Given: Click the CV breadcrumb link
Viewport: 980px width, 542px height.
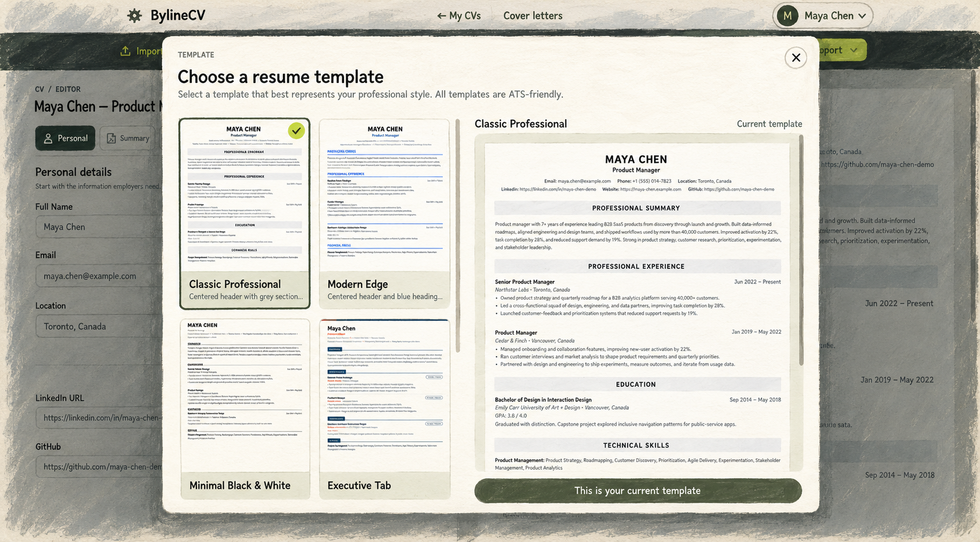Looking at the screenshot, I should (x=39, y=89).
